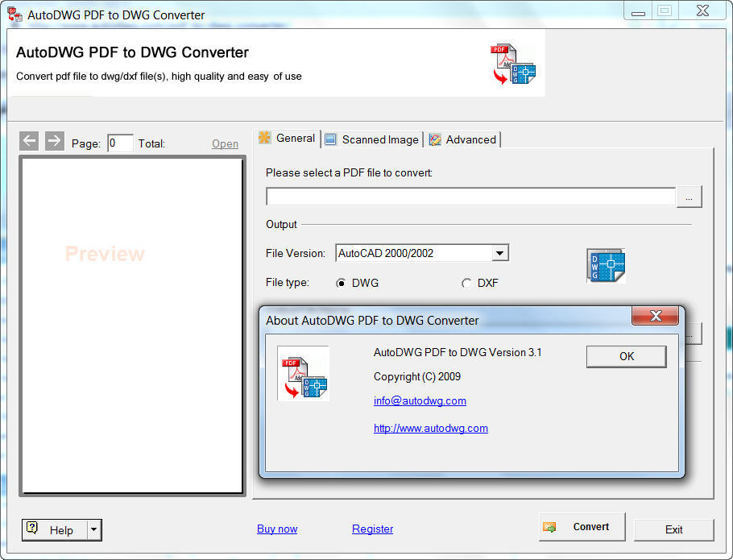The image size is (733, 560).
Task: Click the General tab star icon
Action: (x=264, y=138)
